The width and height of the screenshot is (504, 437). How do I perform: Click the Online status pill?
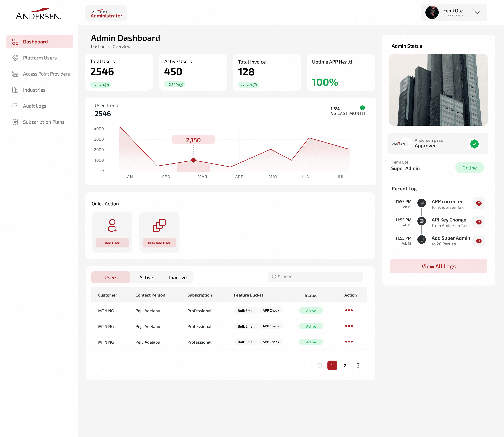469,168
